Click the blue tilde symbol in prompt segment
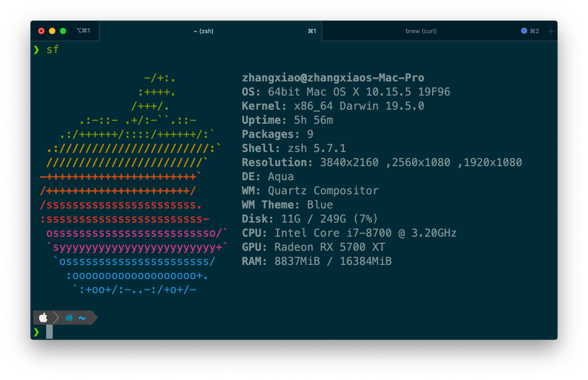Viewport: 588px width, 380px height. [82, 318]
